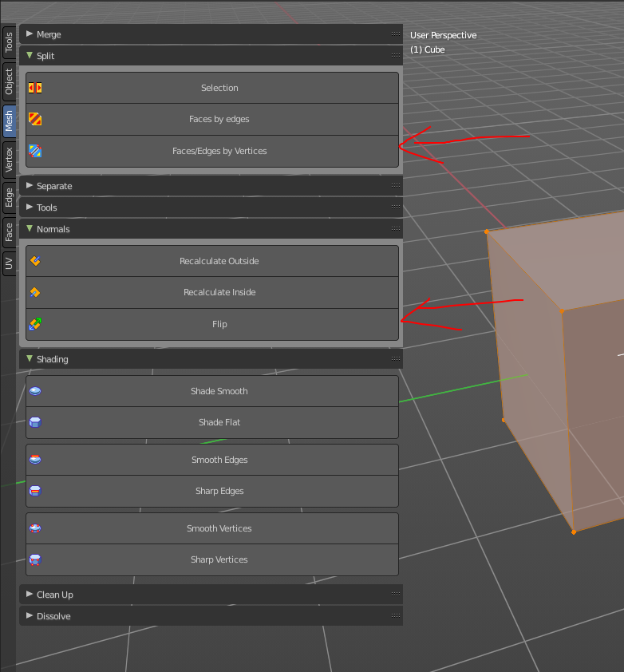This screenshot has width=624, height=672.
Task: Click the Shade Smooth icon
Action: coord(35,391)
